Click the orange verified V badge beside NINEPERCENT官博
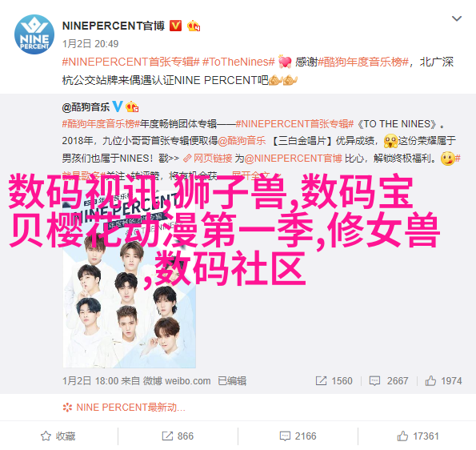Viewport: 476px width, 450px height. pyautogui.click(x=175, y=26)
